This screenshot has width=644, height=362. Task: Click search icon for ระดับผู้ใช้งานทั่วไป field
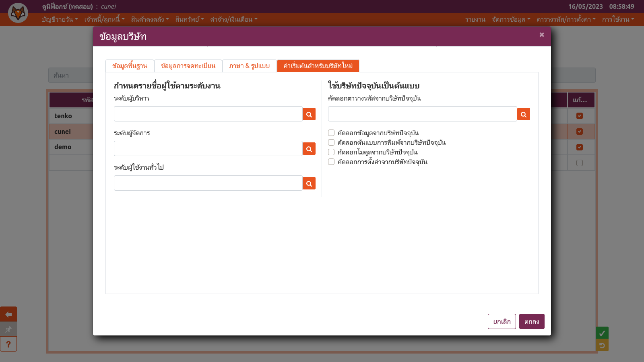tap(309, 183)
